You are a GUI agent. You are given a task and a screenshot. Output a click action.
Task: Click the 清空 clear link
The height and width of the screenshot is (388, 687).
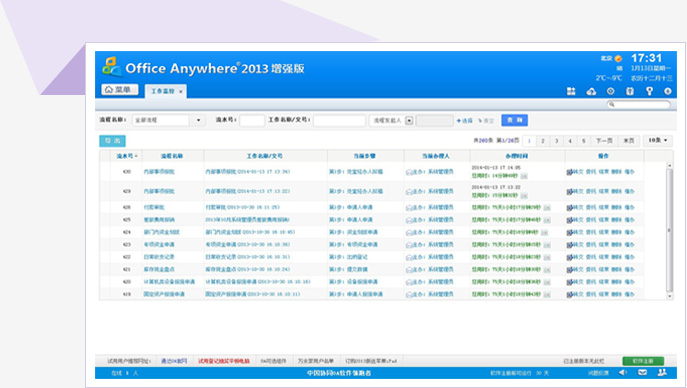[485, 120]
